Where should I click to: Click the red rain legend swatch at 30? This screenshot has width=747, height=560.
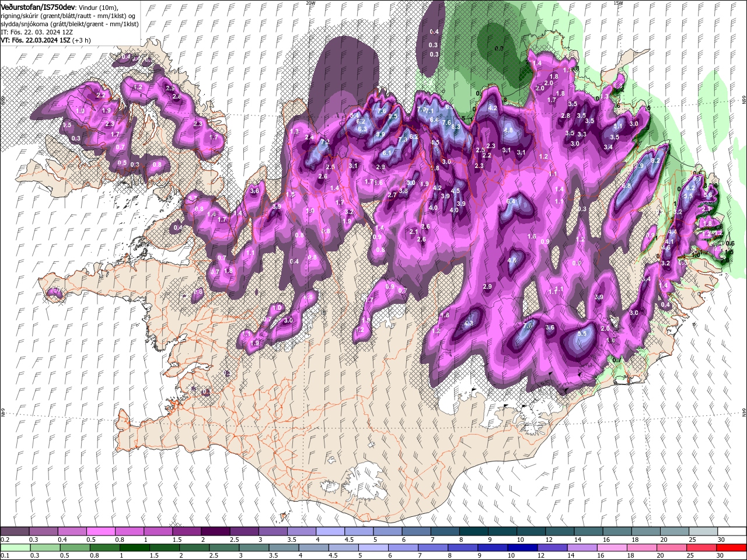click(x=731, y=548)
